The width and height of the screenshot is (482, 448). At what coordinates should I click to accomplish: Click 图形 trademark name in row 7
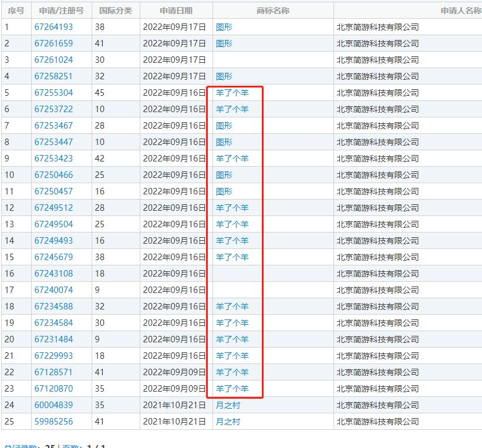[224, 126]
